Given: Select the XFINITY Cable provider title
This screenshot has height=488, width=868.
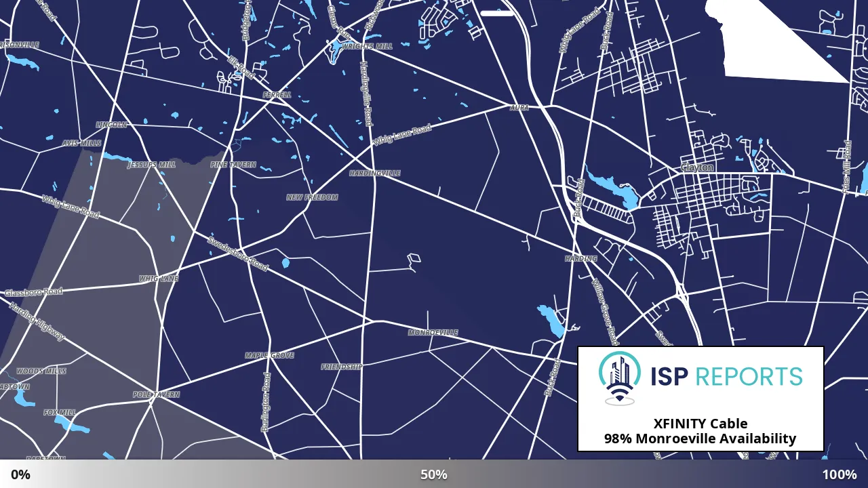Looking at the screenshot, I should [701, 424].
